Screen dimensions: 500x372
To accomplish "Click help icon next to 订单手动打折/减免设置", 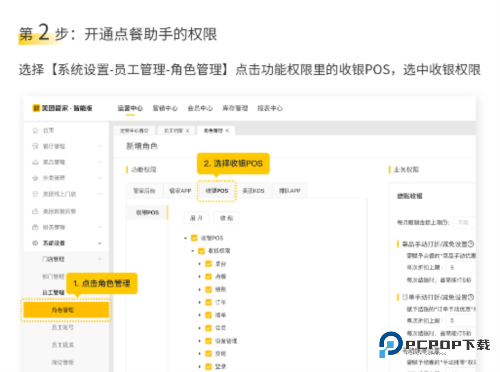I will [x=471, y=297].
